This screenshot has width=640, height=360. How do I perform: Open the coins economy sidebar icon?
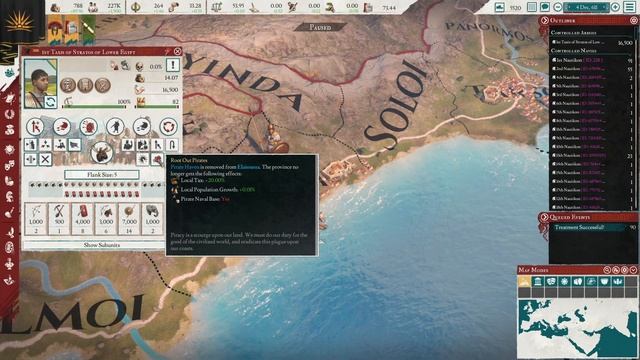click(9, 130)
